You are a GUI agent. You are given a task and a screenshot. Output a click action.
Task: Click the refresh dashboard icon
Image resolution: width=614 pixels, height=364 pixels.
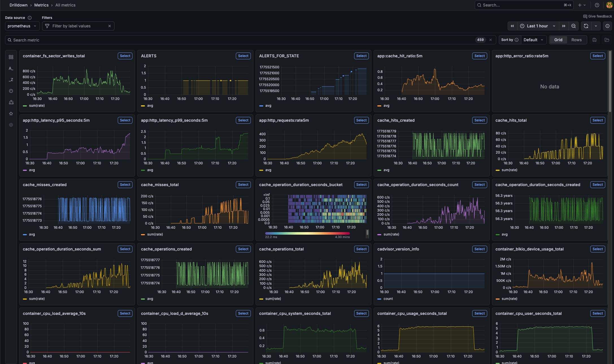(x=586, y=26)
